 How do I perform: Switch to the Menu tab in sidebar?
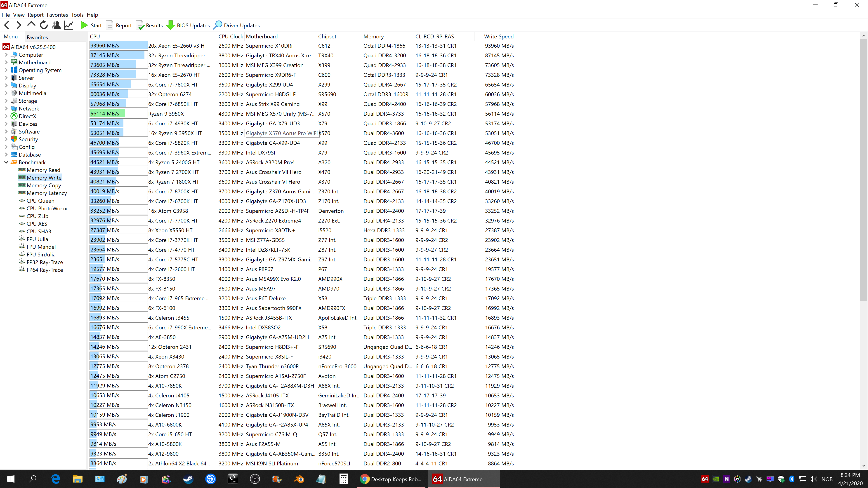tap(11, 36)
